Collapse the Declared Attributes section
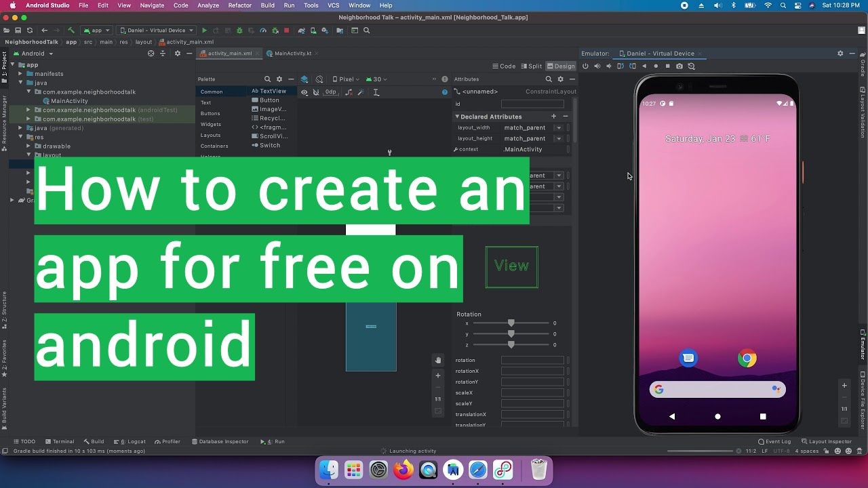 457,117
